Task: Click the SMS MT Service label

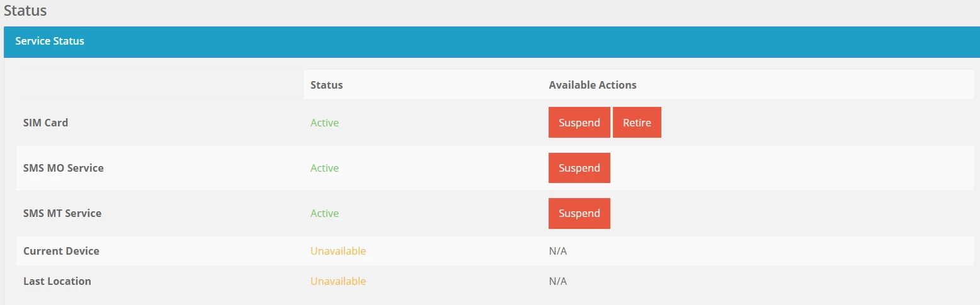Action: (x=62, y=213)
